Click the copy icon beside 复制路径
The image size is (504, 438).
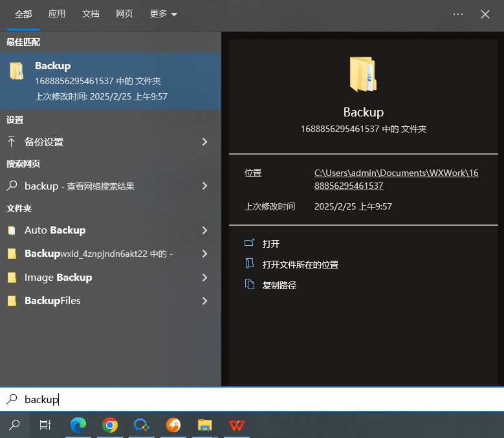(x=250, y=285)
